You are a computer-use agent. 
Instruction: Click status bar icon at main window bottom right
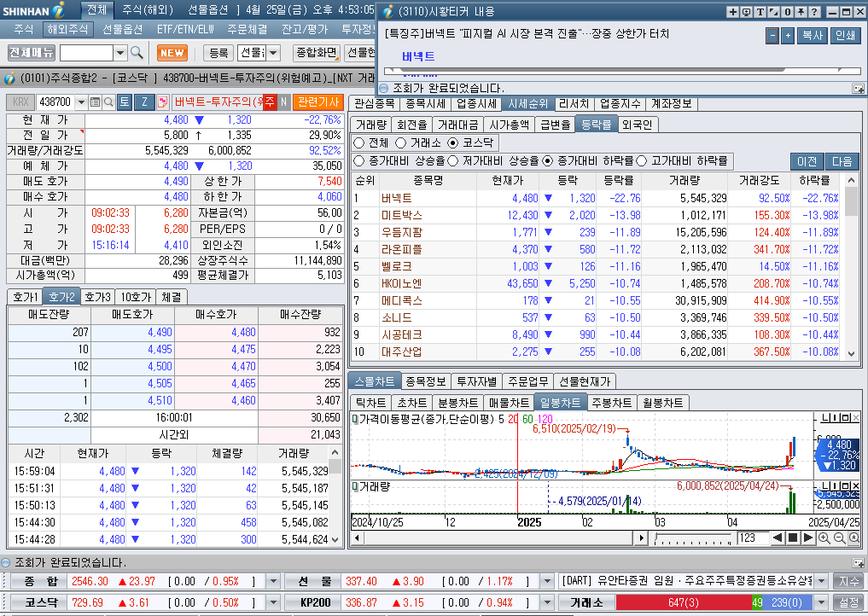click(x=858, y=563)
